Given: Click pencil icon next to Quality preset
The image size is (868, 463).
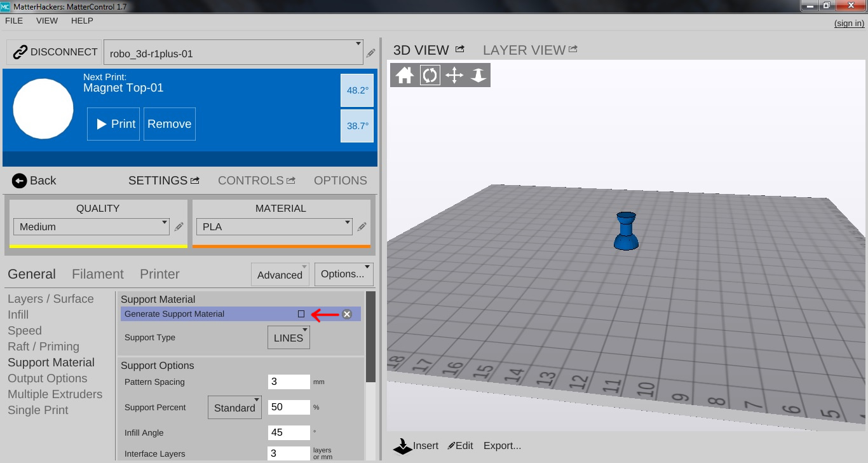Looking at the screenshot, I should 179,226.
